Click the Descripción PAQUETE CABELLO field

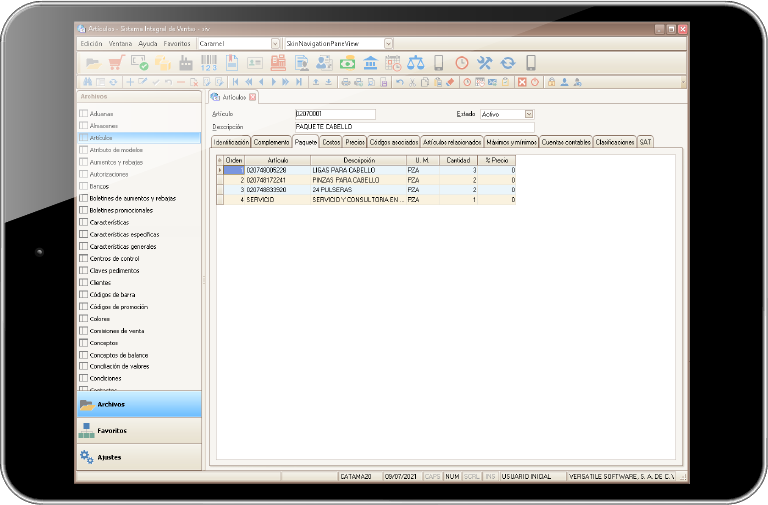click(x=414, y=127)
